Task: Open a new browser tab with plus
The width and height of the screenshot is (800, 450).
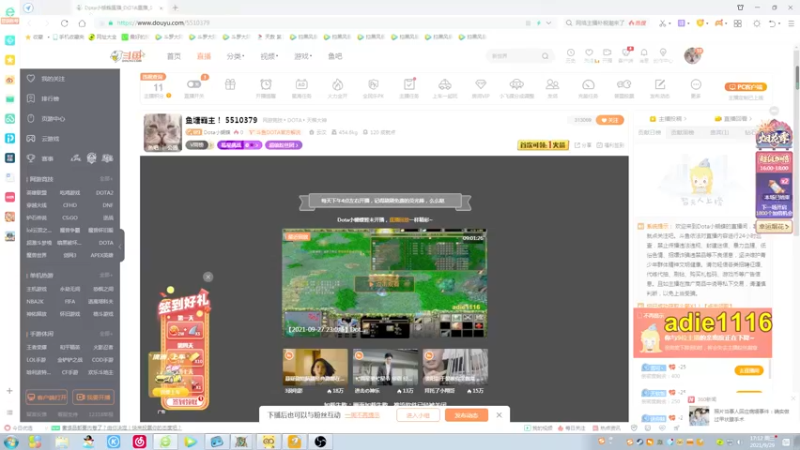Action: tap(175, 8)
